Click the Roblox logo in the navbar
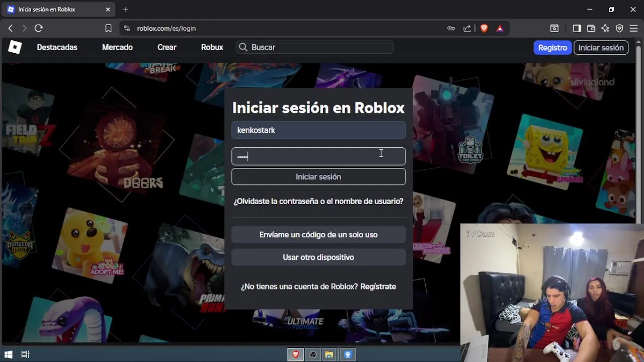 pos(15,47)
